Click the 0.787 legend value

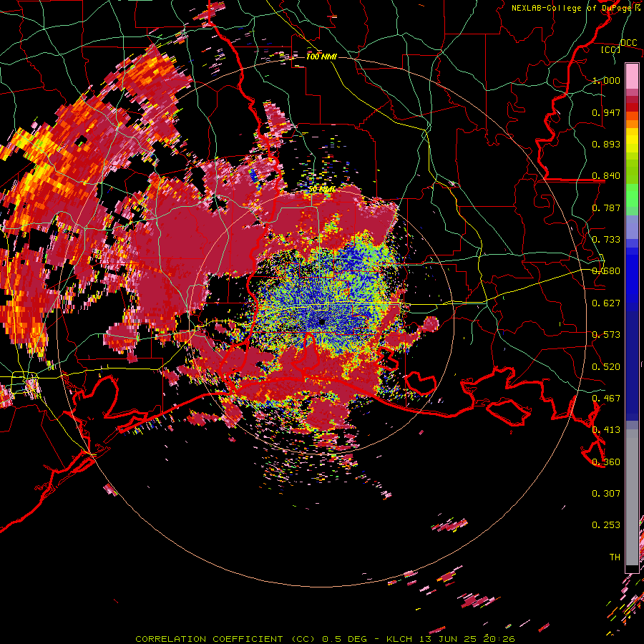tap(606, 208)
